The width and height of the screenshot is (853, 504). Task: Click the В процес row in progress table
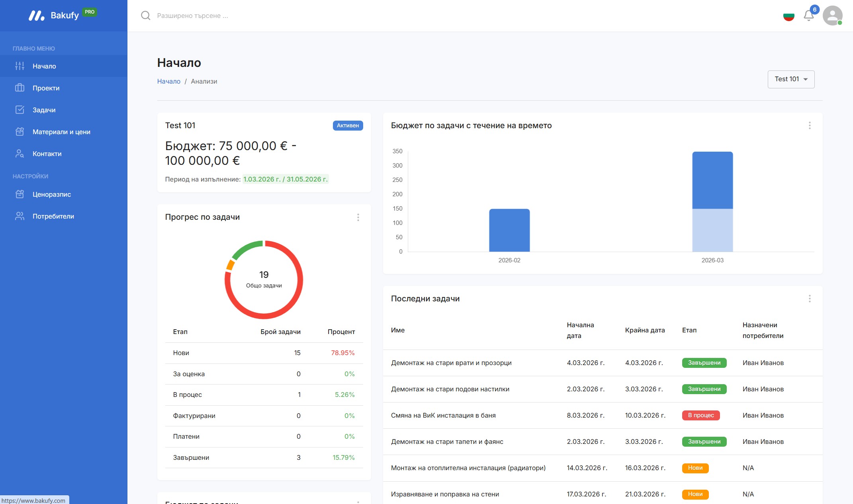264,395
